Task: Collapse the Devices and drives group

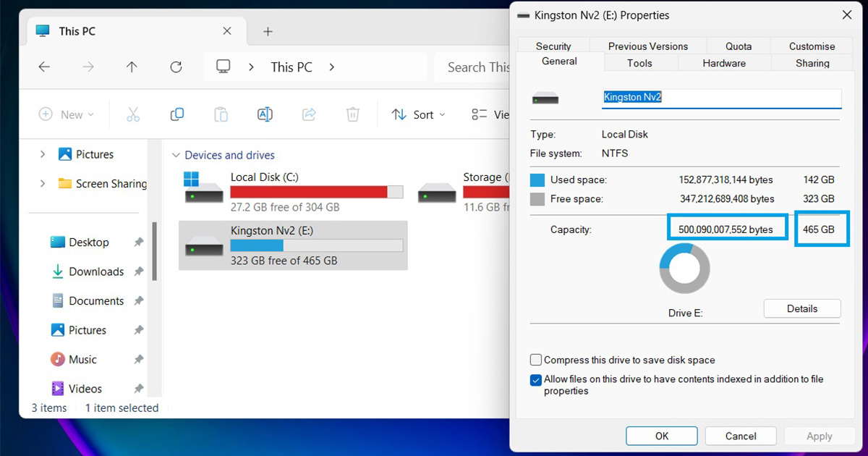Action: tap(176, 155)
